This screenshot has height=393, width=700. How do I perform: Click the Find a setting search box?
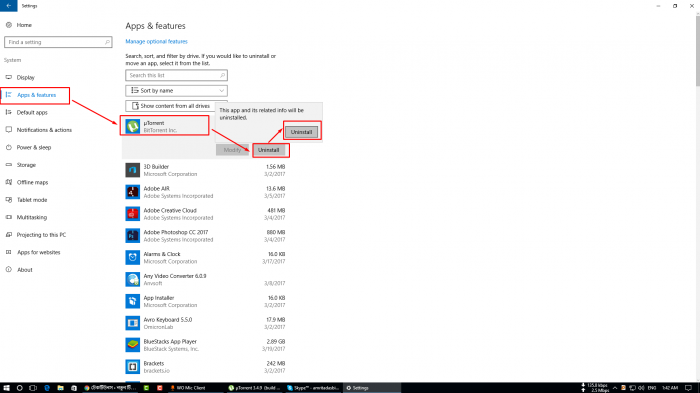tap(58, 42)
